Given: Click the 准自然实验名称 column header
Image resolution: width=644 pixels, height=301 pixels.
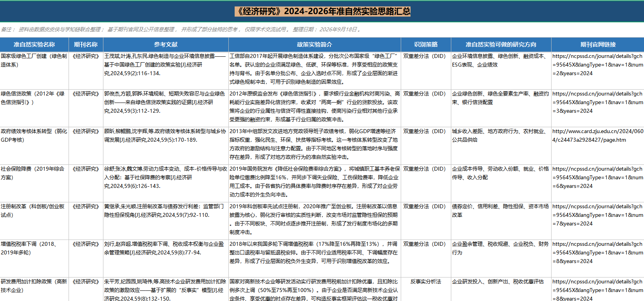Looking at the screenshot, I should pyautogui.click(x=34, y=45).
